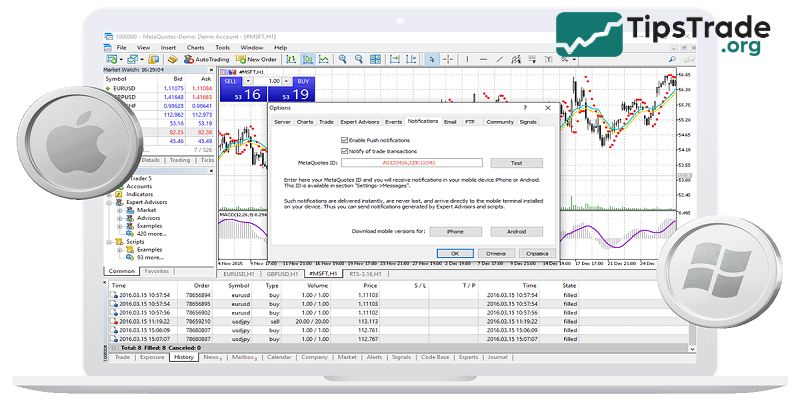Screen dimensions: 800x400
Task: Zoom in on the chart
Action: point(343,59)
